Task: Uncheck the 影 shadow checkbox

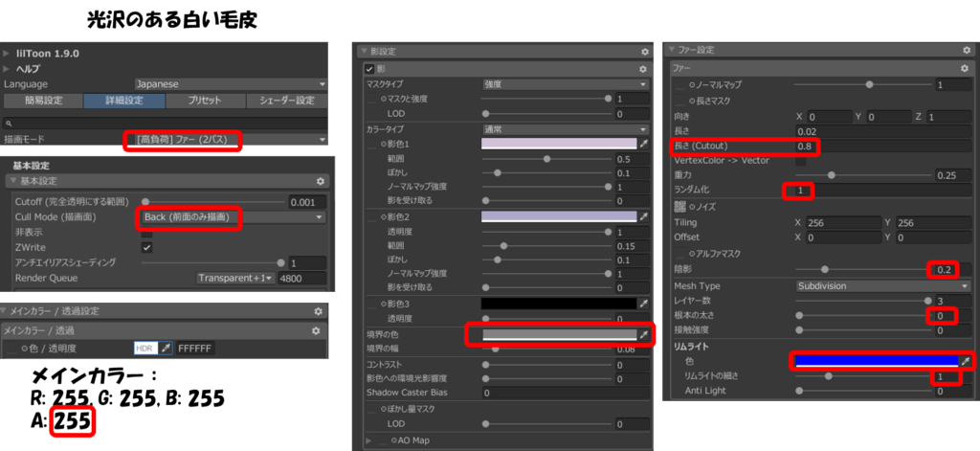Action: coord(369,70)
